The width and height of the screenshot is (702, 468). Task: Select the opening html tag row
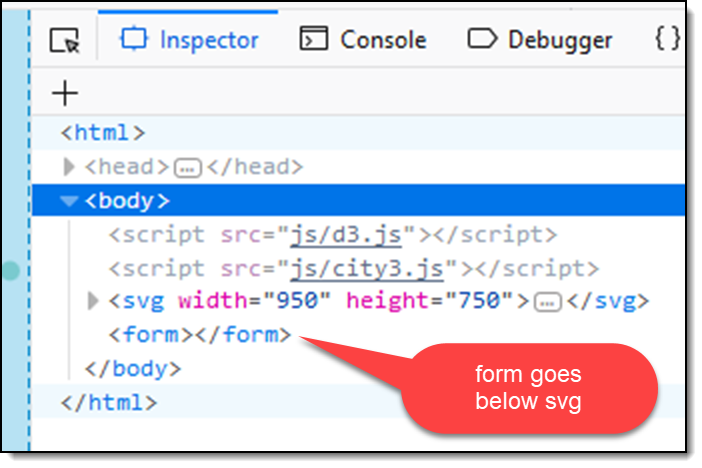click(358, 133)
